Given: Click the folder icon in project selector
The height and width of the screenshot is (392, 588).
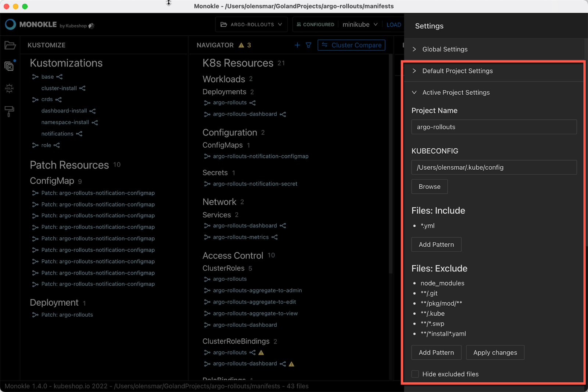Looking at the screenshot, I should click(x=224, y=25).
